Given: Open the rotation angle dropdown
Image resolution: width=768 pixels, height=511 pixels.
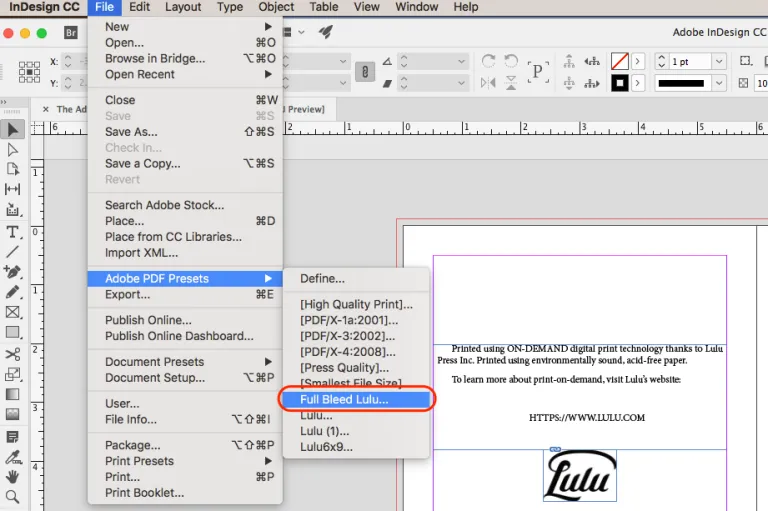Looking at the screenshot, I should click(x=461, y=61).
